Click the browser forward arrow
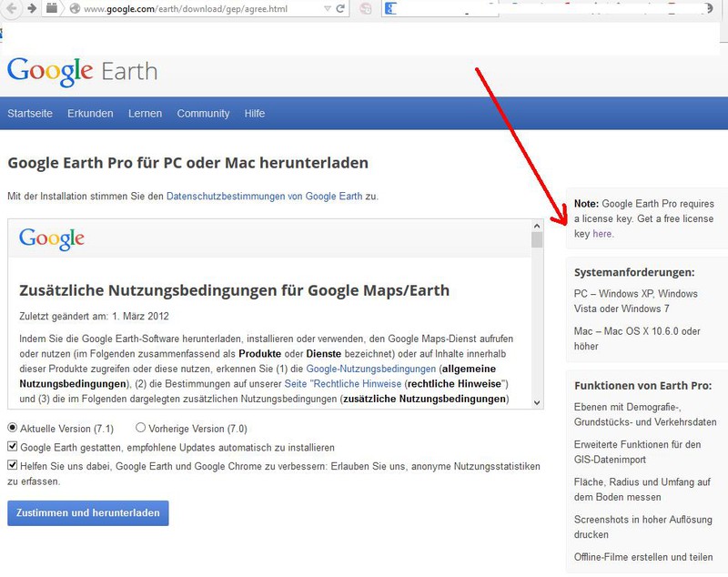The image size is (728, 577). [31, 9]
